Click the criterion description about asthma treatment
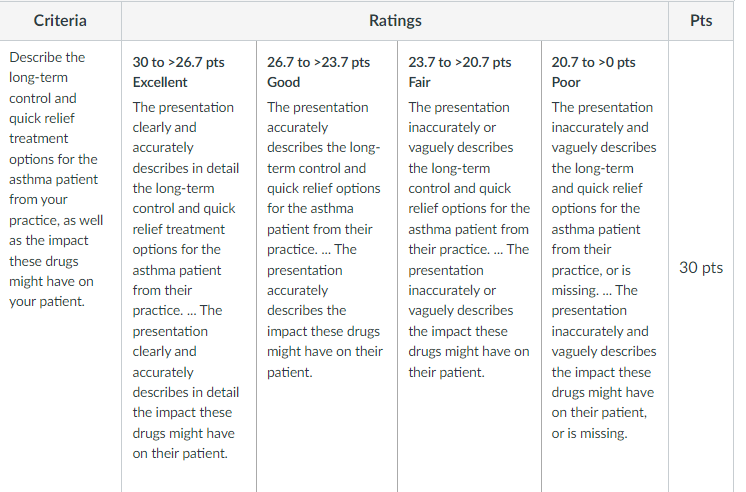The image size is (746, 492). (x=56, y=179)
